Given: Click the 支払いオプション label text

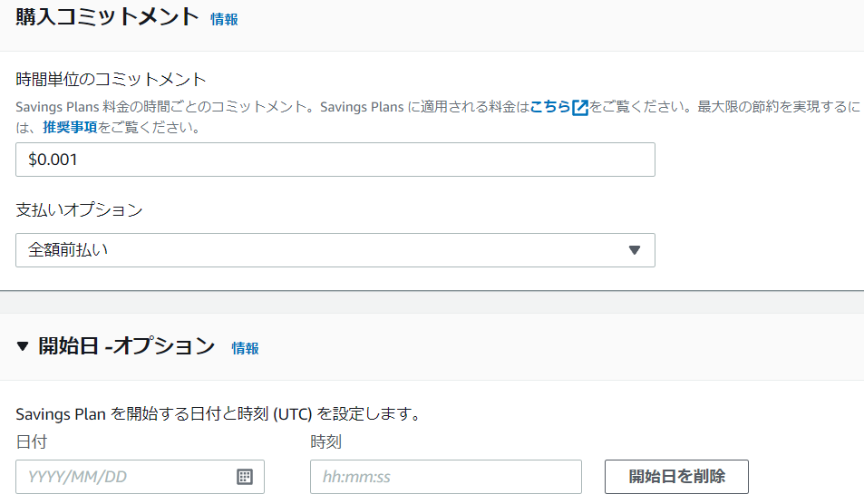Looking at the screenshot, I should pos(80,209).
